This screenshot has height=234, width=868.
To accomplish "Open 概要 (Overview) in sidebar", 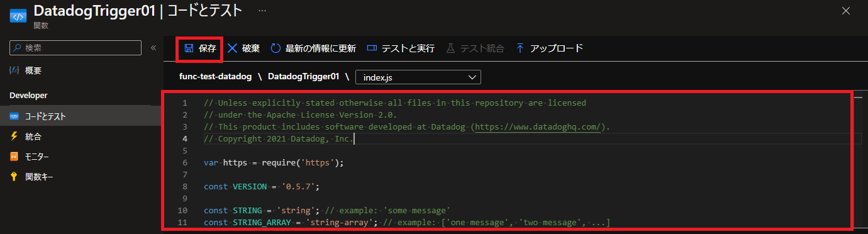I will pos(33,71).
